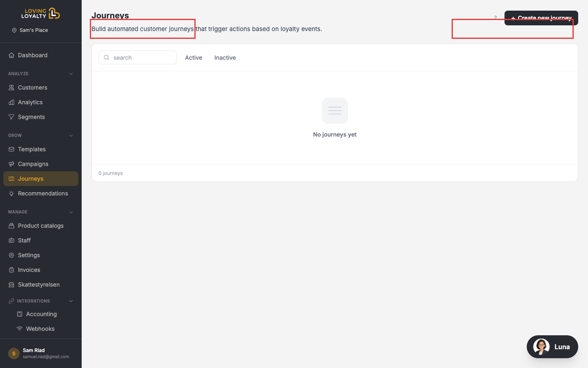
Task: Click the Webhooks signal icon
Action: coord(20,329)
